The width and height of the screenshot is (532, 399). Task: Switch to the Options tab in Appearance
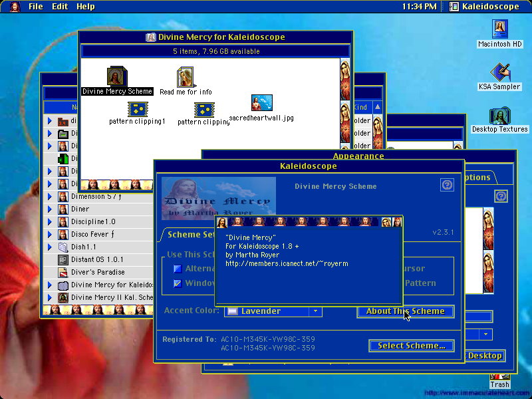coord(478,177)
